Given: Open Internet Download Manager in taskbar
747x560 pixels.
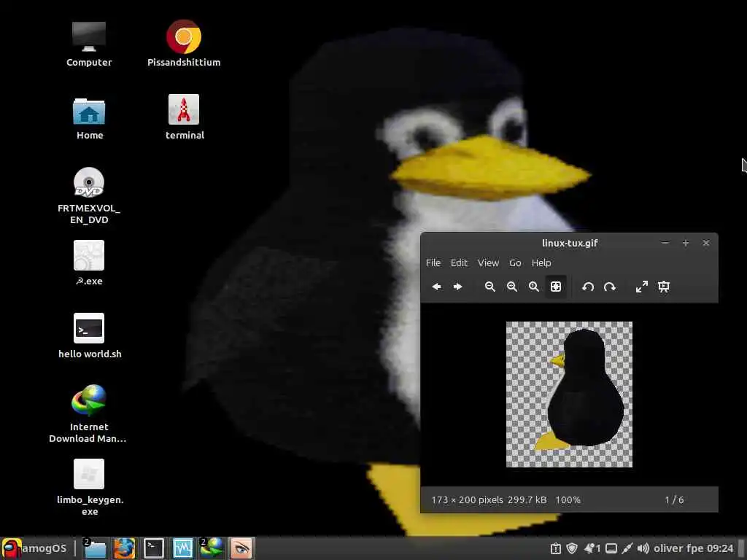Looking at the screenshot, I should coord(212,548).
